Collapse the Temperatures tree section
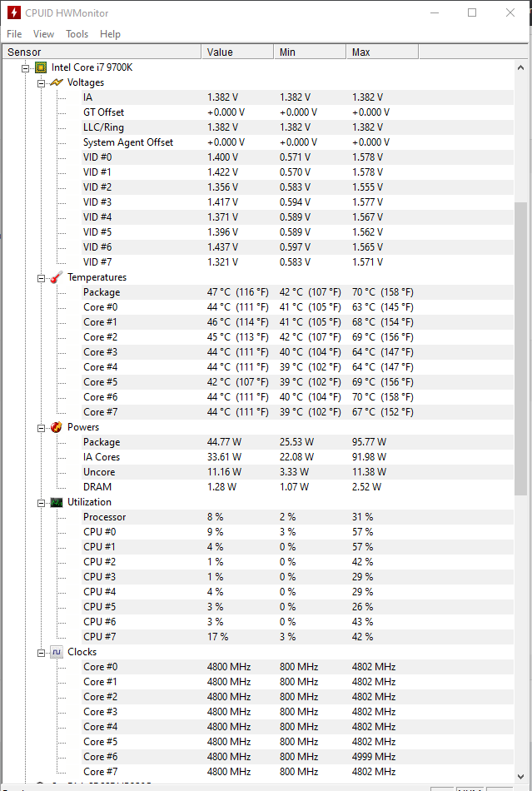The height and width of the screenshot is (791, 532). [42, 278]
